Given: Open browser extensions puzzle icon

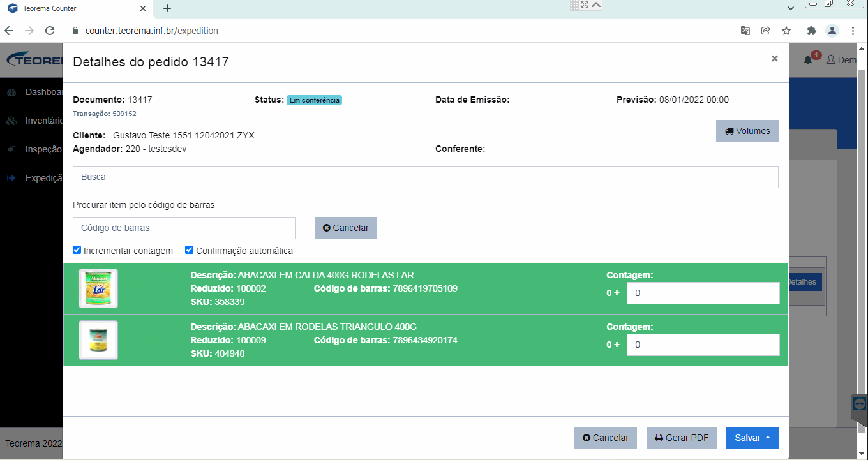Looking at the screenshot, I should (x=812, y=31).
